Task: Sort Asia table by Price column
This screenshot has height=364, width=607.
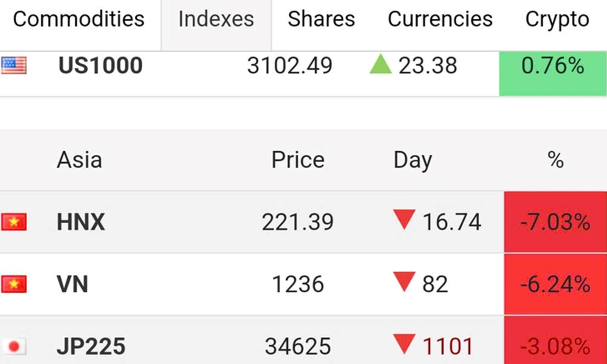Action: coord(298,160)
